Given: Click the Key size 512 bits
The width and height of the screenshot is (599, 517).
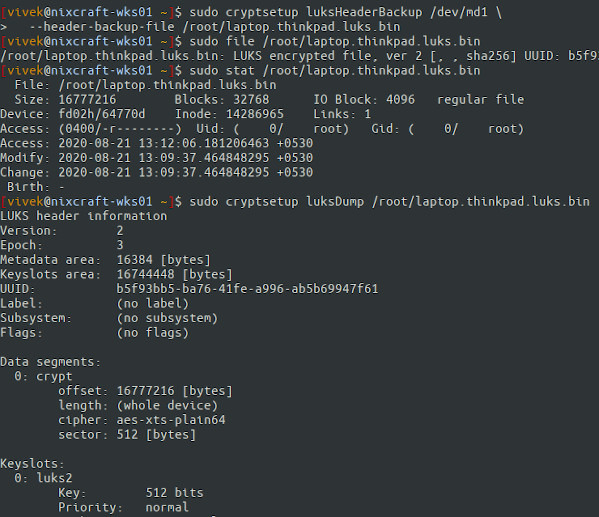Looking at the screenshot, I should (175, 493).
